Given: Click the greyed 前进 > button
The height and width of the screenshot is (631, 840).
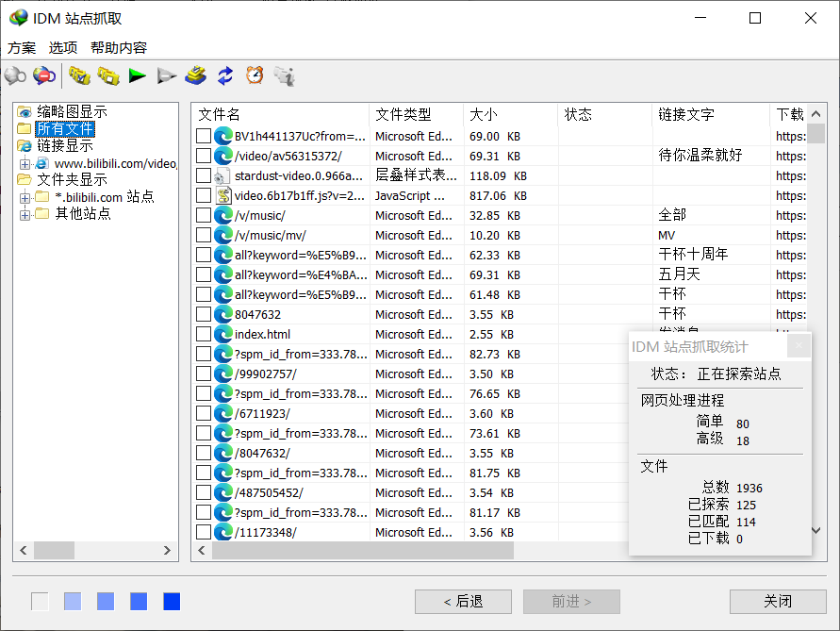Looking at the screenshot, I should (x=571, y=602).
